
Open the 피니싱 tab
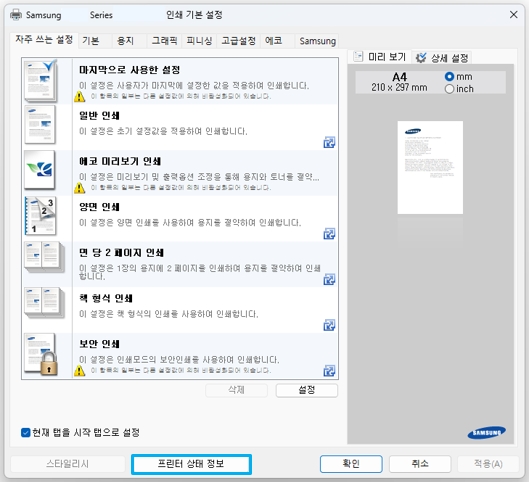pos(199,41)
